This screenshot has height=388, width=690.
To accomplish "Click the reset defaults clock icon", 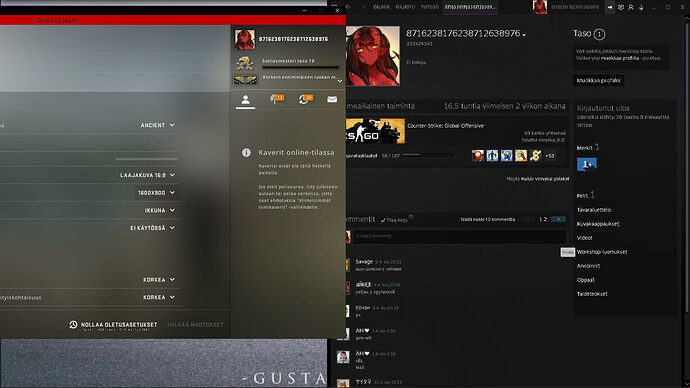I will pos(73,325).
